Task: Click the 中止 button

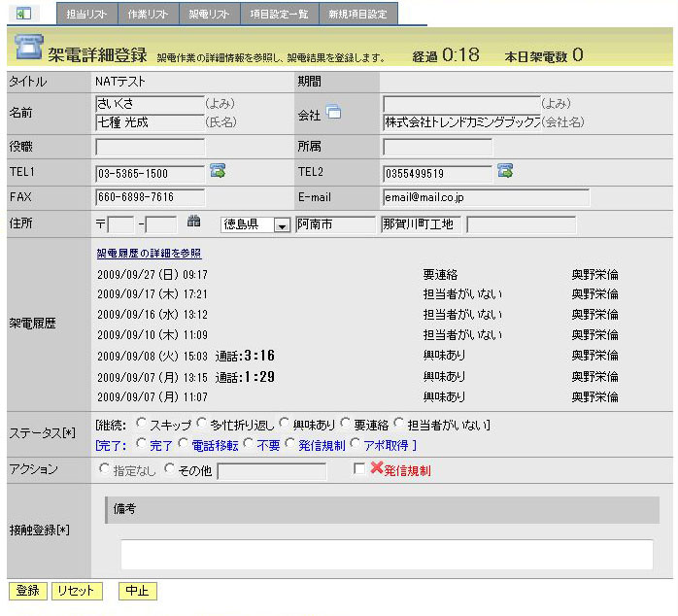Action: (138, 591)
